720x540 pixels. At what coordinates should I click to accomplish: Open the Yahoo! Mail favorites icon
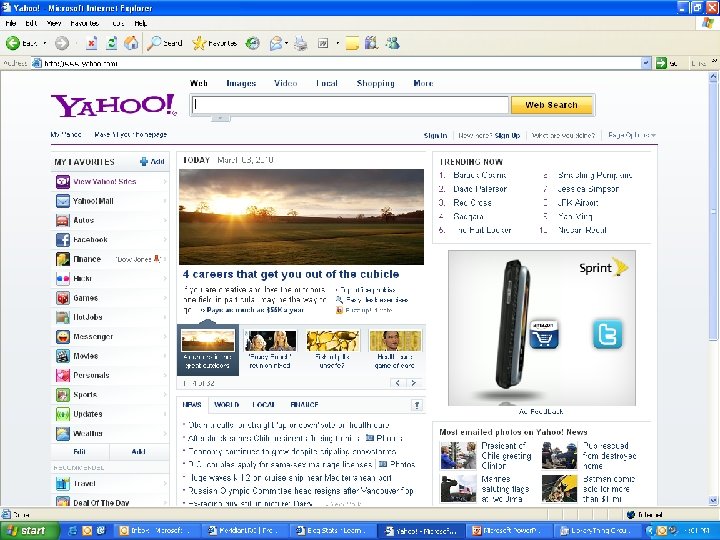(x=62, y=201)
